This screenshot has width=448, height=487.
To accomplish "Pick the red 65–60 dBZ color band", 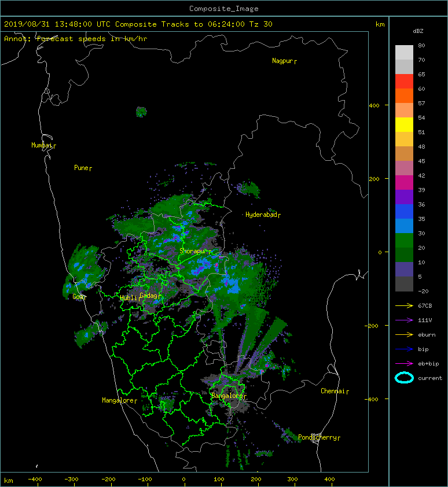I will click(404, 82).
